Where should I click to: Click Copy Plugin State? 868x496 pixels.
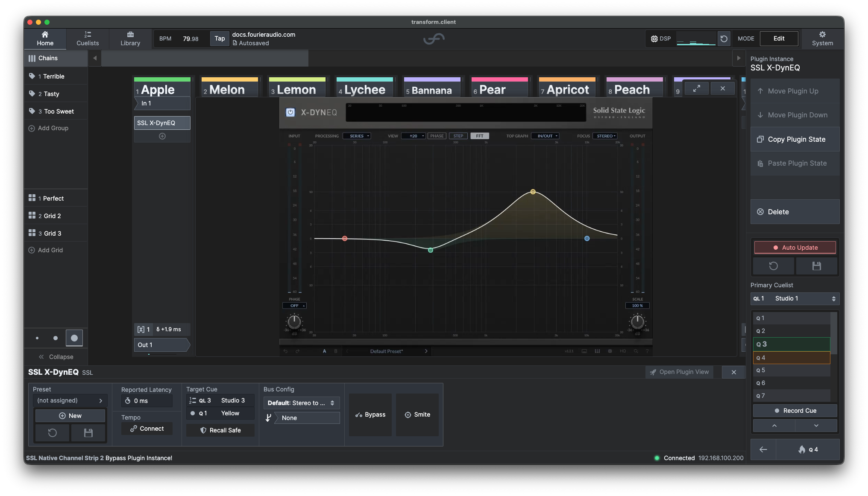795,139
